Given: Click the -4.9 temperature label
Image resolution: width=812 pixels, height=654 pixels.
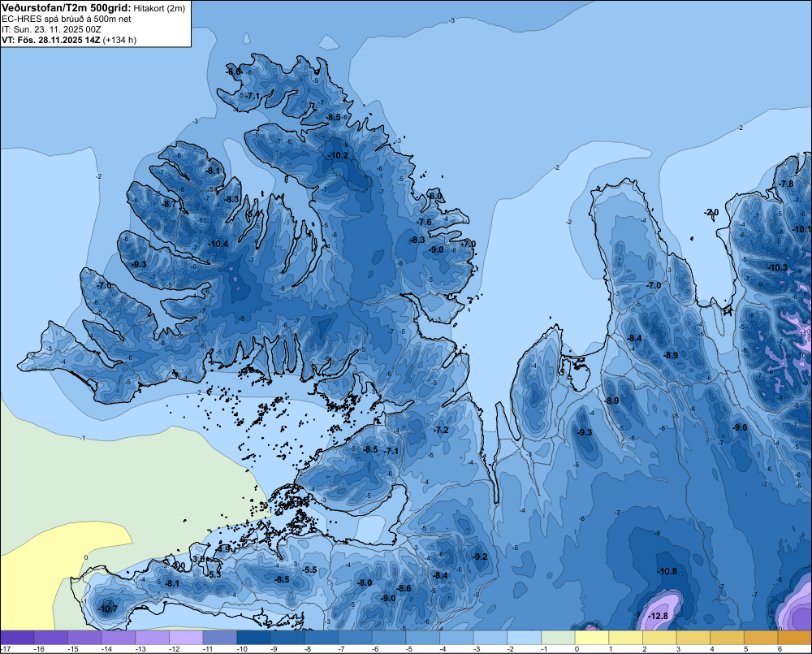Looking at the screenshot, I should pyautogui.click(x=223, y=548).
